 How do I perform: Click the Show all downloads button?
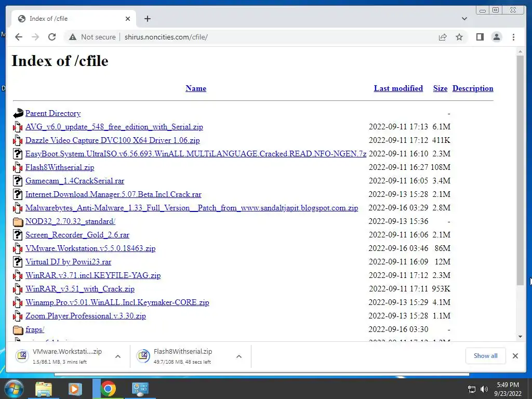(486, 355)
